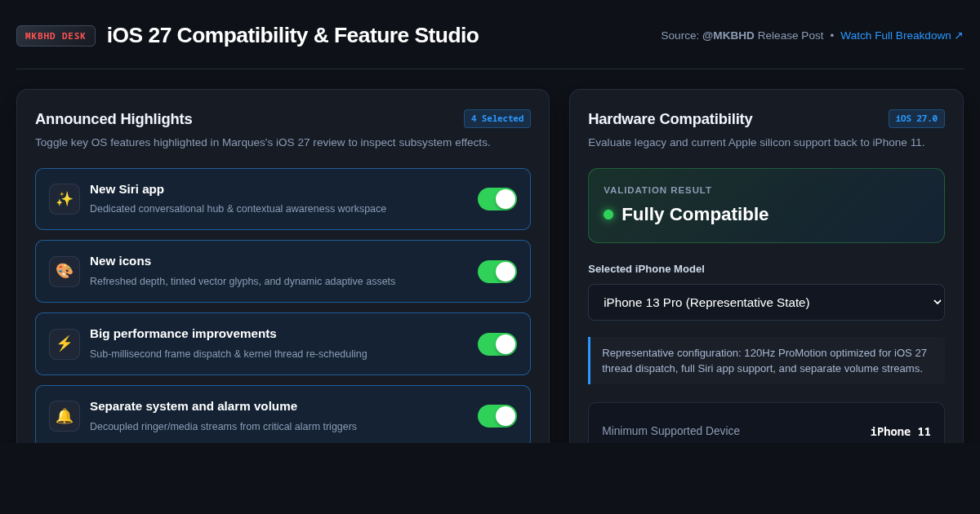Click 'Dedicated conversational hub' description text
980x514 pixels.
coord(238,209)
